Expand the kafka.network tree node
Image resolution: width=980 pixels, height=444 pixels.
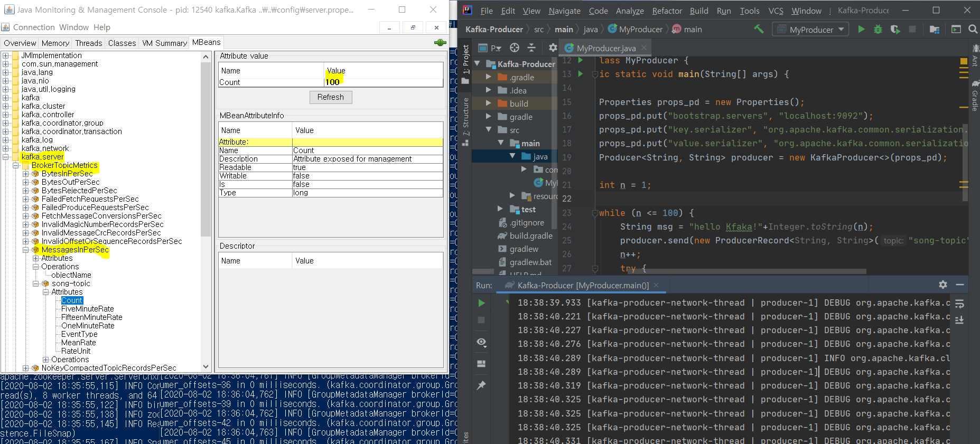pos(6,148)
